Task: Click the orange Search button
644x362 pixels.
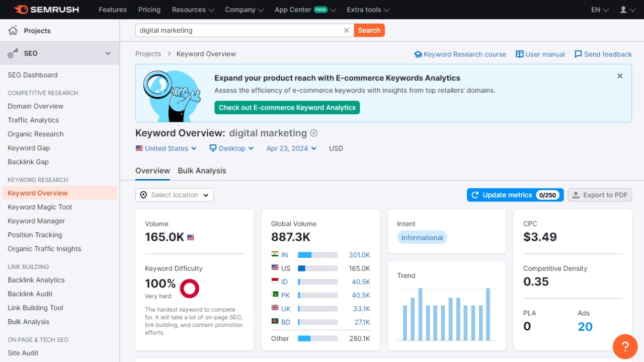Action: (x=369, y=30)
